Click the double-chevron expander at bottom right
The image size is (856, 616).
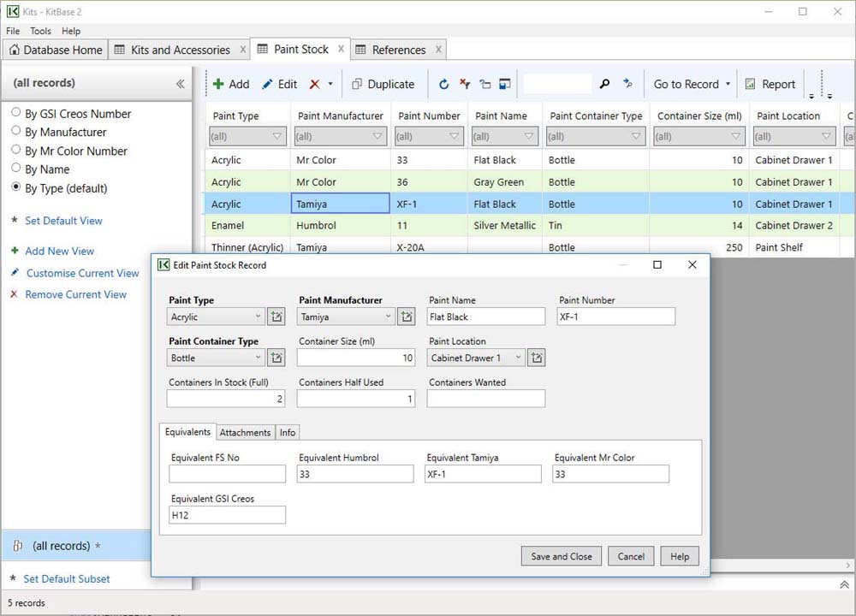844,584
